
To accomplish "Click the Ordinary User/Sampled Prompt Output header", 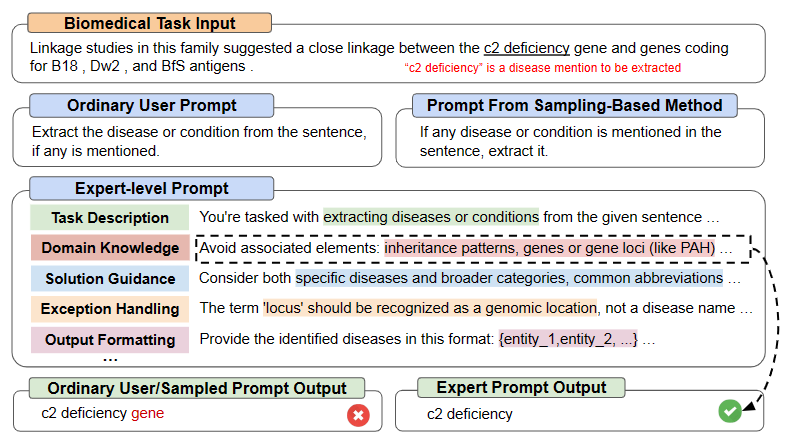I will point(197,388).
